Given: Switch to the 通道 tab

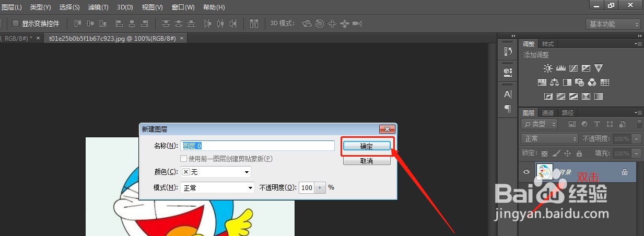Looking at the screenshot, I should pos(547,113).
